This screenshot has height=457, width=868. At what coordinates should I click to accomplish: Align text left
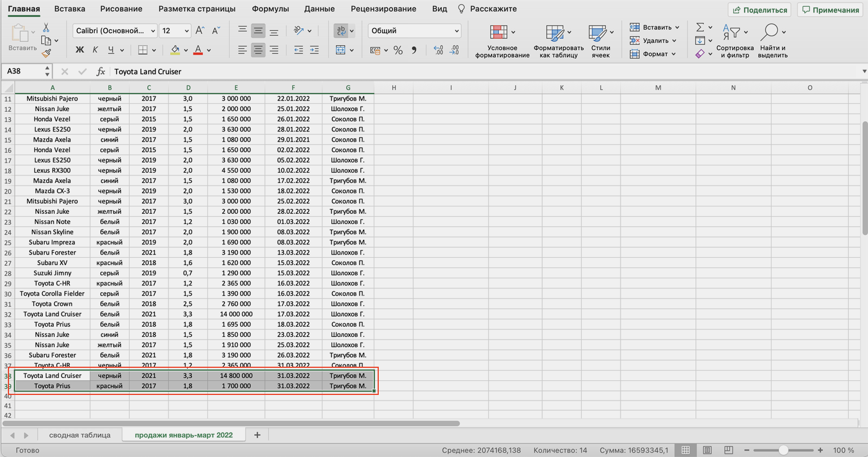pyautogui.click(x=242, y=50)
